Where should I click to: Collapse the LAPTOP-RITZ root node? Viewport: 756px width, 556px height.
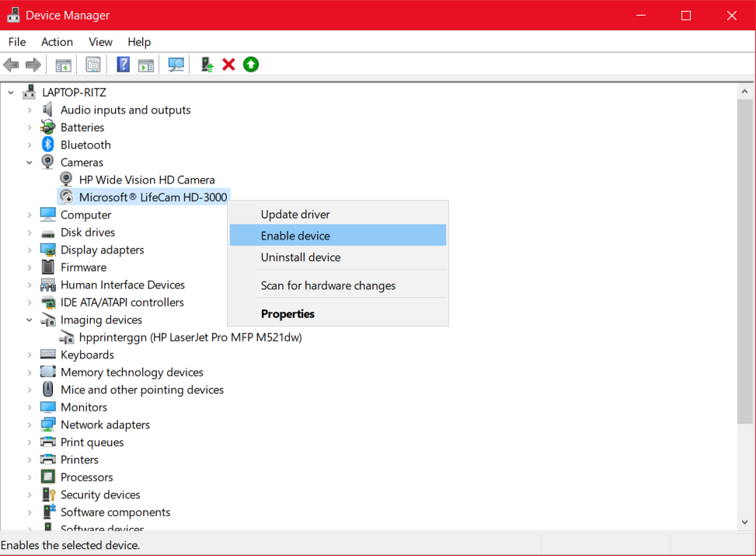click(11, 93)
